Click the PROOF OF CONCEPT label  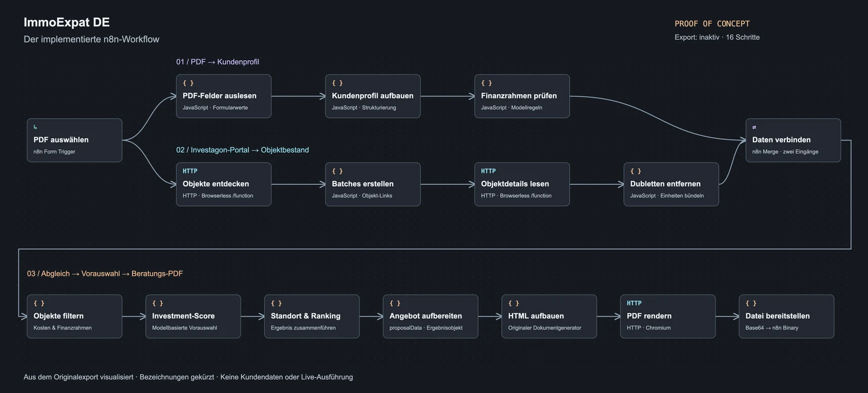point(712,24)
